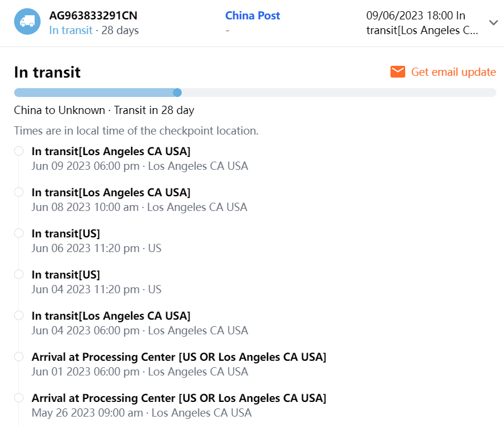This screenshot has height=426, width=504.
Task: Select tracking number AG963833291CN
Action: coord(94,16)
